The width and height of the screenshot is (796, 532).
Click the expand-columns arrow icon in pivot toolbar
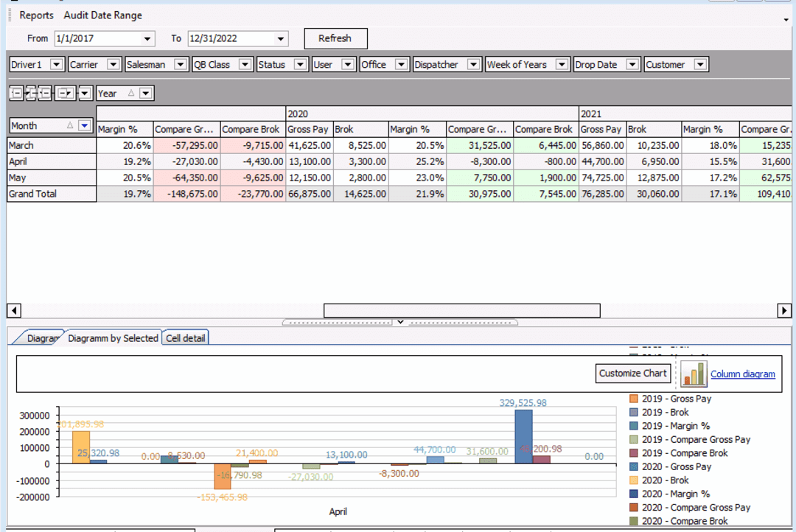[x=65, y=93]
